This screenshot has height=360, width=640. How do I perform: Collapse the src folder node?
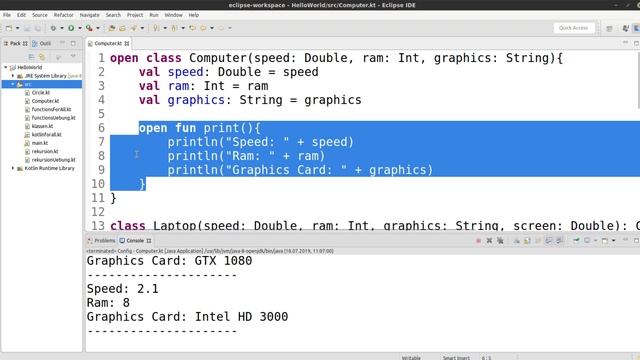(x=13, y=84)
